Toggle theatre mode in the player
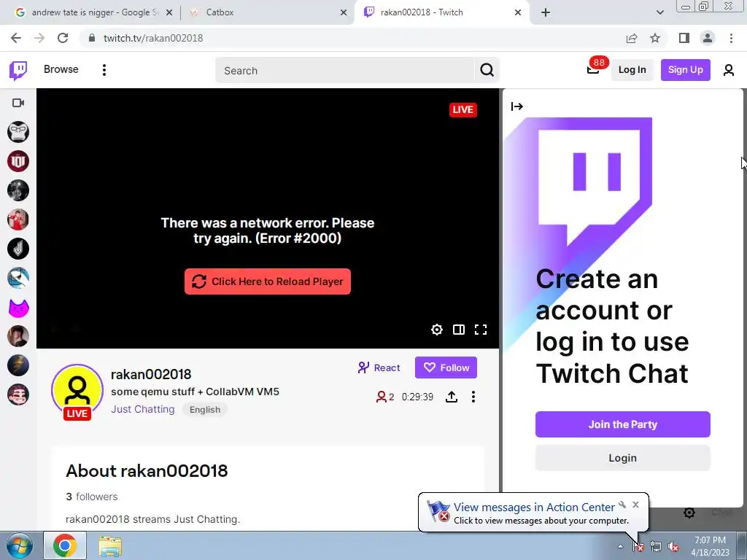The image size is (747, 560). [x=459, y=330]
